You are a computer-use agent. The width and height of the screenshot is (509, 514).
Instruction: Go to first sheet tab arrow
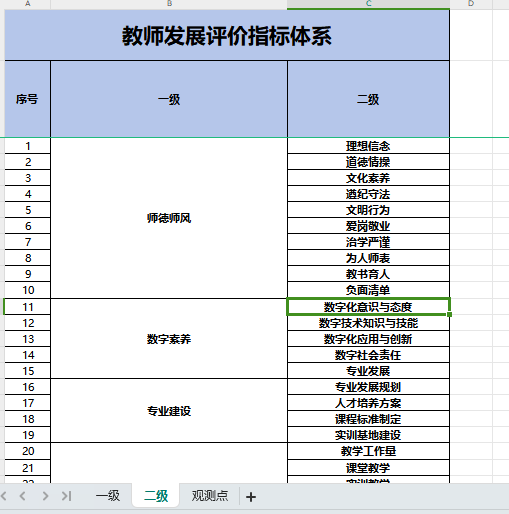click(x=3, y=496)
